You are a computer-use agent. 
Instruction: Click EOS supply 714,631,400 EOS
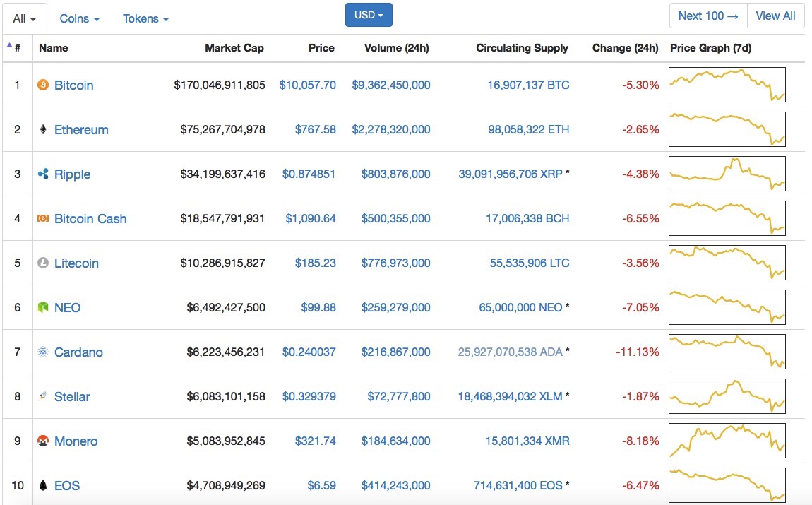coord(518,486)
